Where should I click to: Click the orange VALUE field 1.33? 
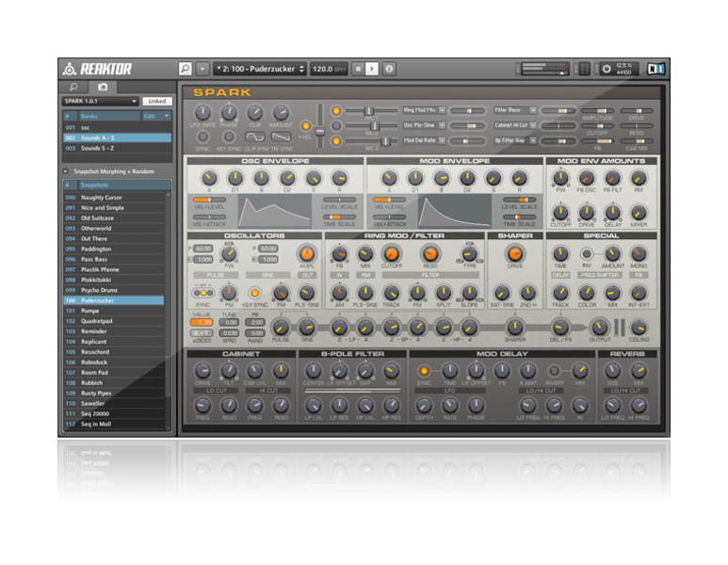[x=202, y=322]
